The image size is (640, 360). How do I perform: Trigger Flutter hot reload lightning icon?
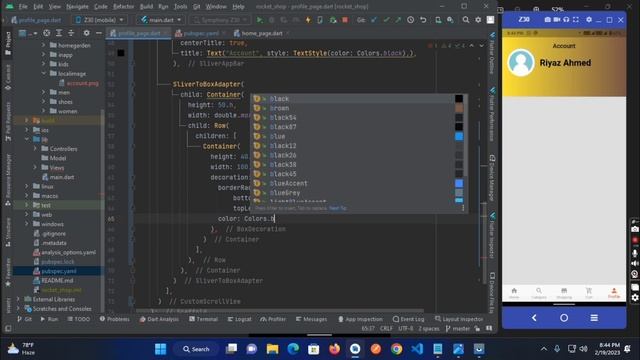tap(308, 20)
